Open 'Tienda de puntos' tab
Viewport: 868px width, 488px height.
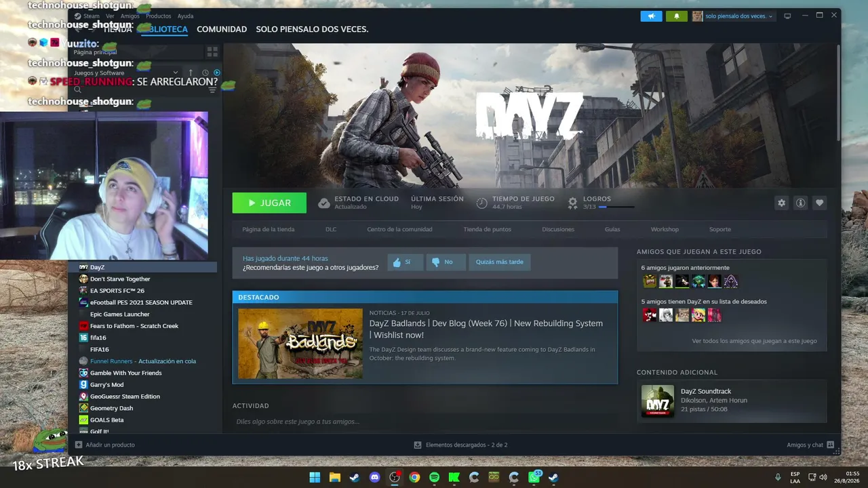(487, 229)
